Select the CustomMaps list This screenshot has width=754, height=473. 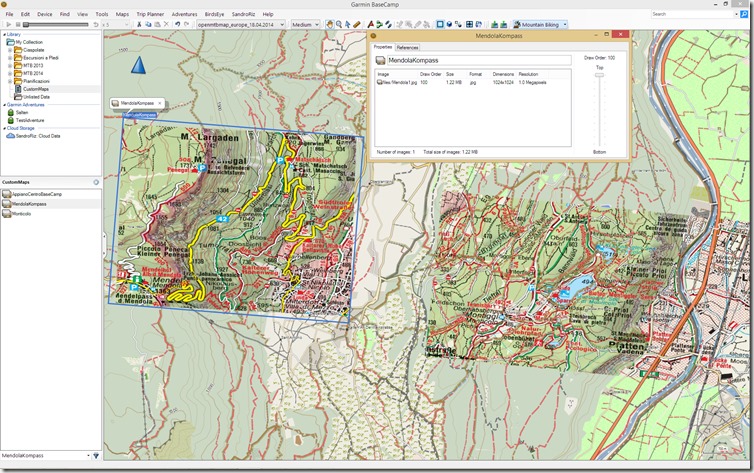tap(36, 89)
